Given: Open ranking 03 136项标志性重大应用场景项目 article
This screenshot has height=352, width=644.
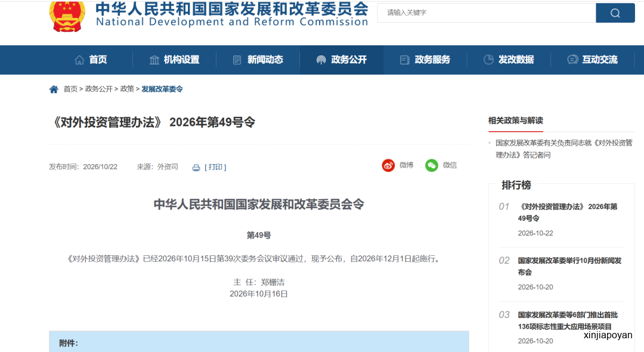Looking at the screenshot, I should click(x=568, y=320).
